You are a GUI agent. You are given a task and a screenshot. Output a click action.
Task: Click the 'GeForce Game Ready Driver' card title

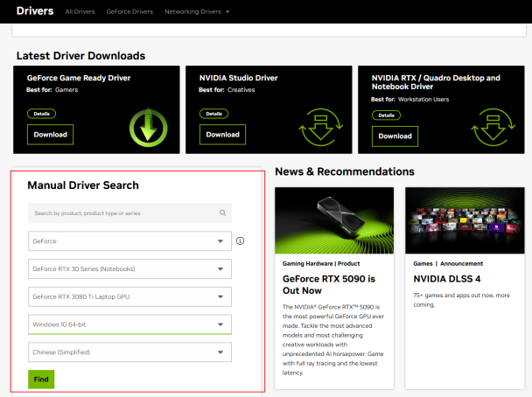(x=79, y=78)
